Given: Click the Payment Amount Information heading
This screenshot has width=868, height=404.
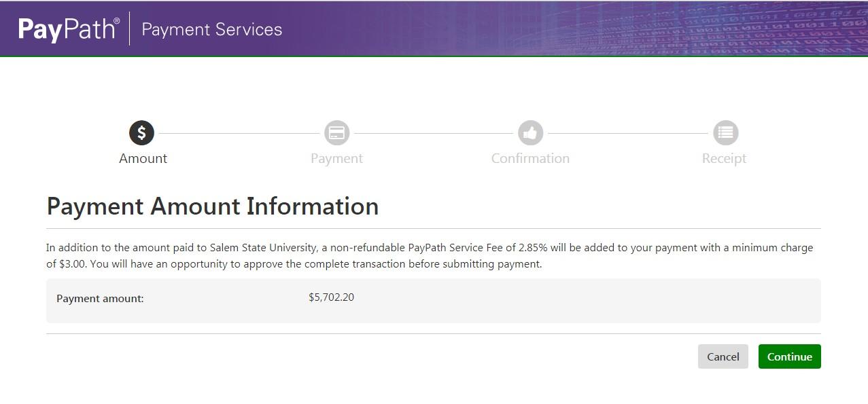Looking at the screenshot, I should 212,206.
